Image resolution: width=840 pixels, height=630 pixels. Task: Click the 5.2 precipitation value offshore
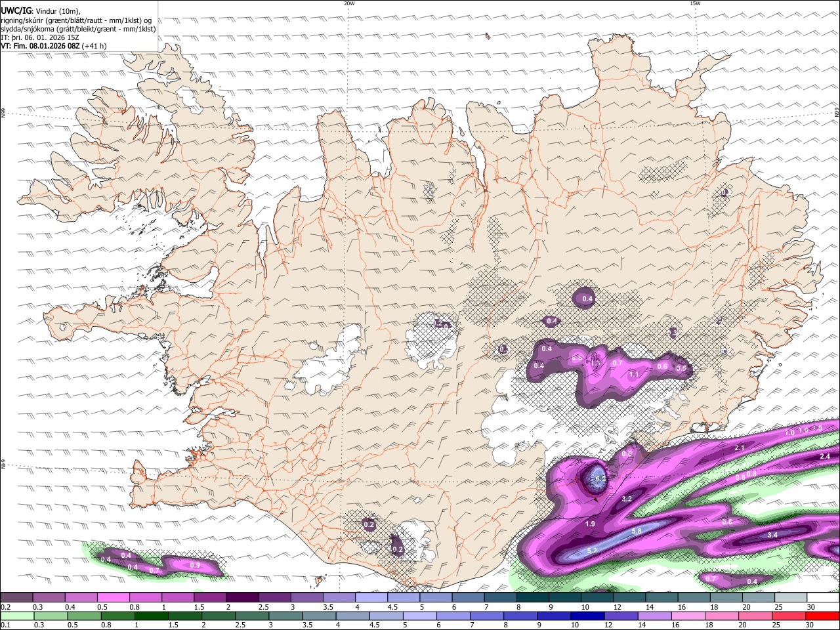592,551
